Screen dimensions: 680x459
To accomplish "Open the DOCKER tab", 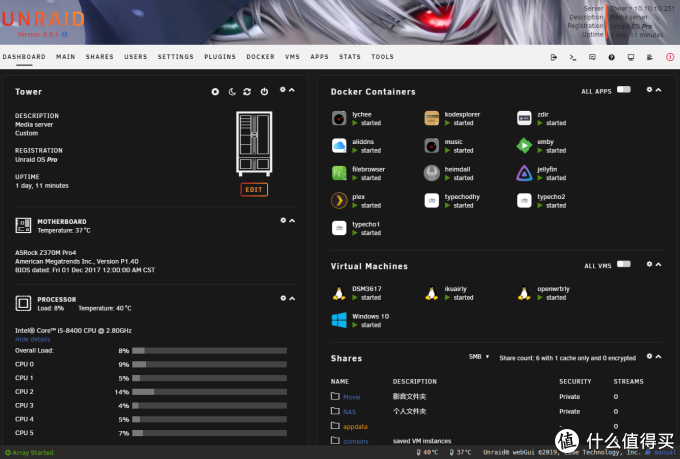I will click(x=260, y=57).
